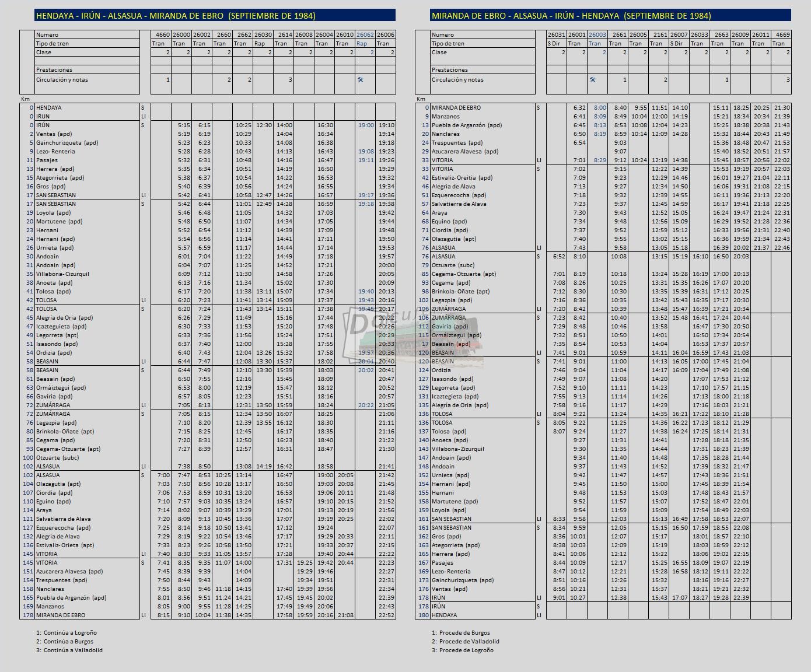Click 'Azucarera Alavesa (apd)' at km 151
The image size is (811, 672).
69,572
